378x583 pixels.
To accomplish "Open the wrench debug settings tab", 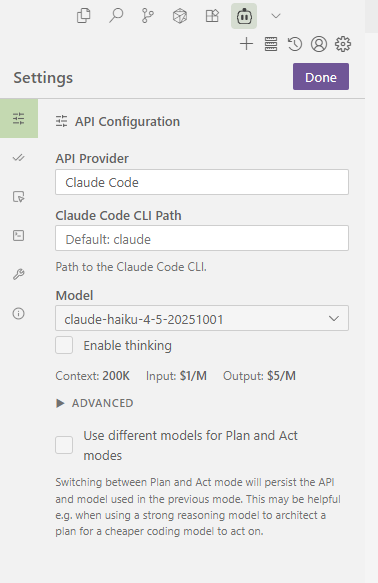I will tap(19, 274).
